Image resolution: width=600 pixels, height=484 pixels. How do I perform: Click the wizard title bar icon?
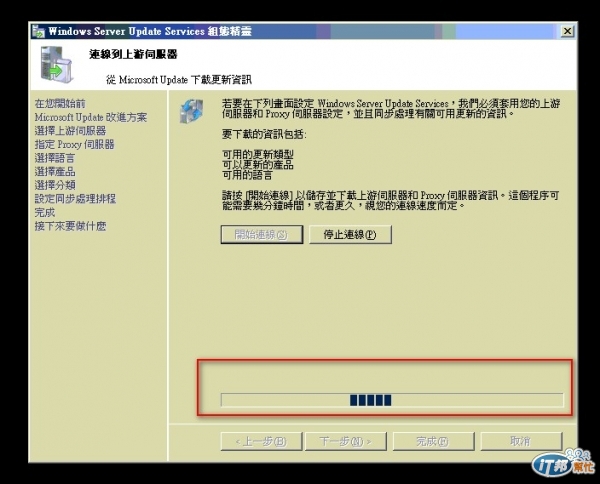point(38,31)
